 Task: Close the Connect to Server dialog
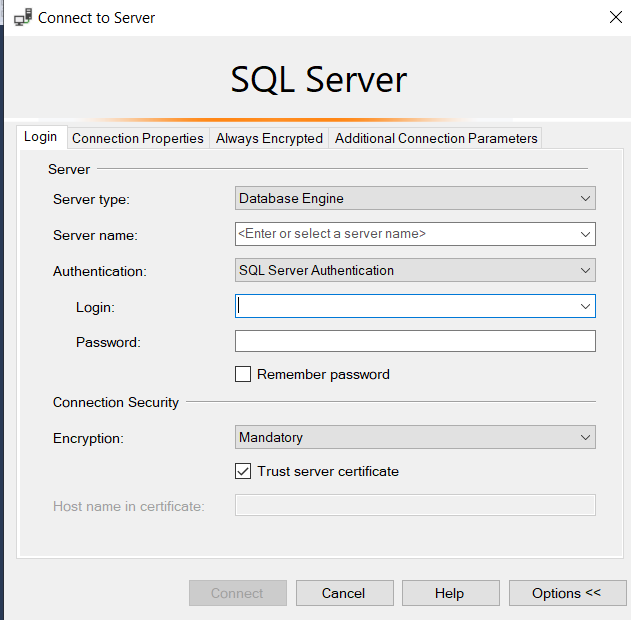(616, 17)
